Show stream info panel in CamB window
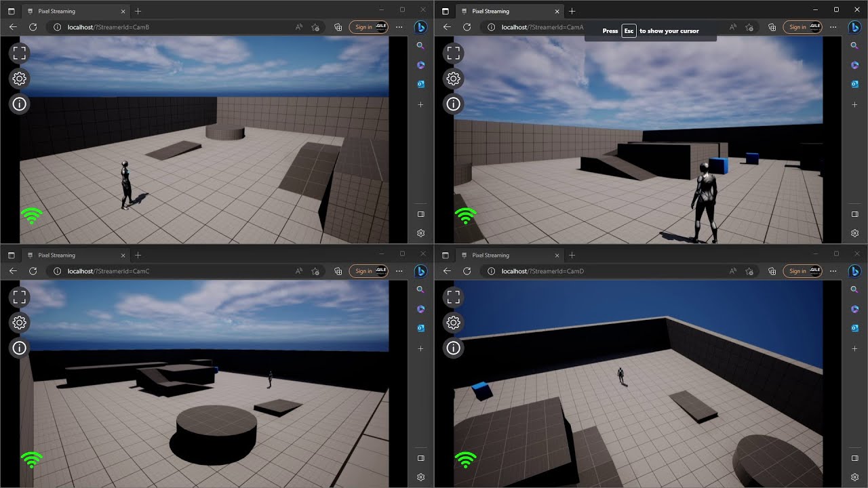This screenshot has height=488, width=868. tap(20, 104)
